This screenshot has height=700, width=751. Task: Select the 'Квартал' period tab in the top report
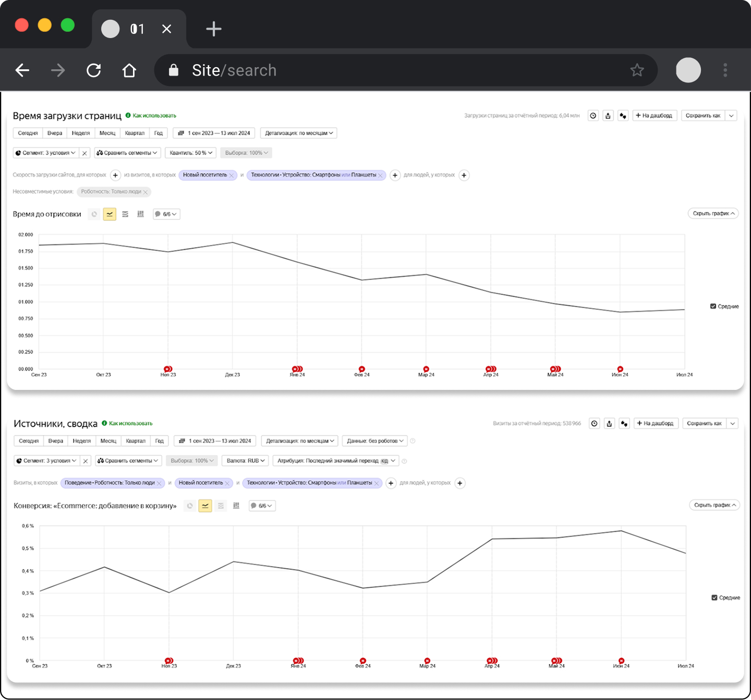[135, 133]
